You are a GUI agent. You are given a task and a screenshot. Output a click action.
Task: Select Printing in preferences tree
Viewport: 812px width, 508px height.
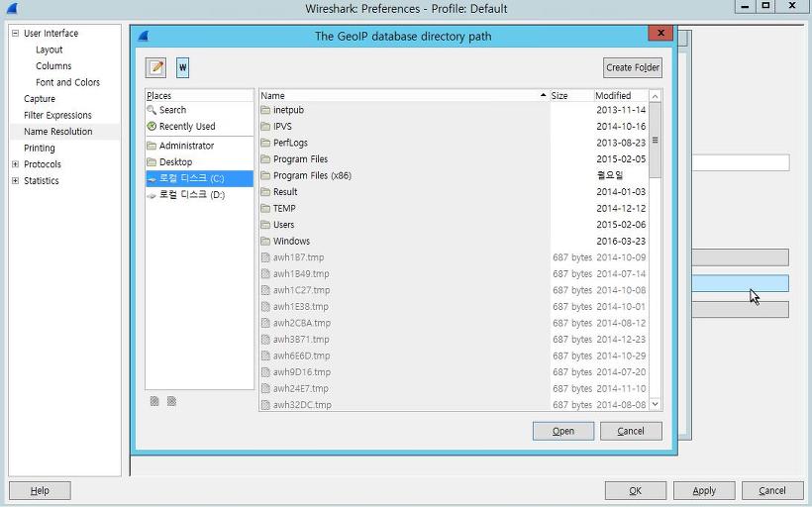pyautogui.click(x=40, y=149)
